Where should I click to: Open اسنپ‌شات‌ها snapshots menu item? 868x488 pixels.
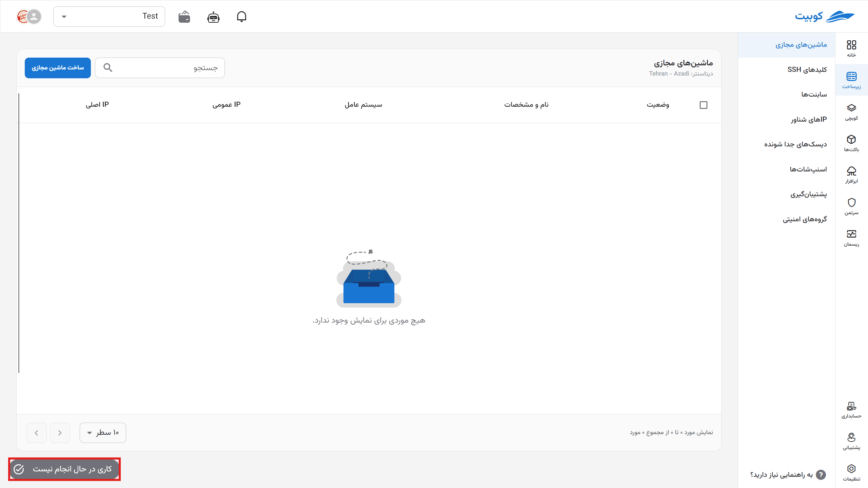click(x=787, y=169)
